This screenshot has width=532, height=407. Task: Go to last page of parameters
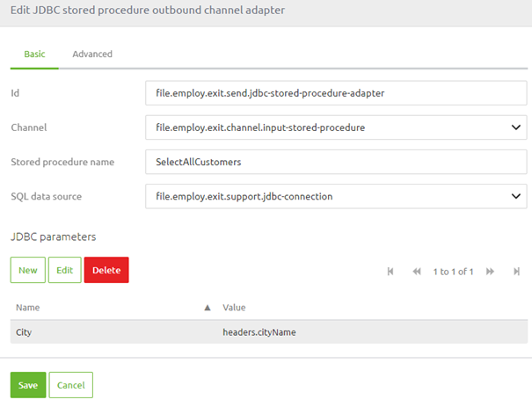pos(516,272)
